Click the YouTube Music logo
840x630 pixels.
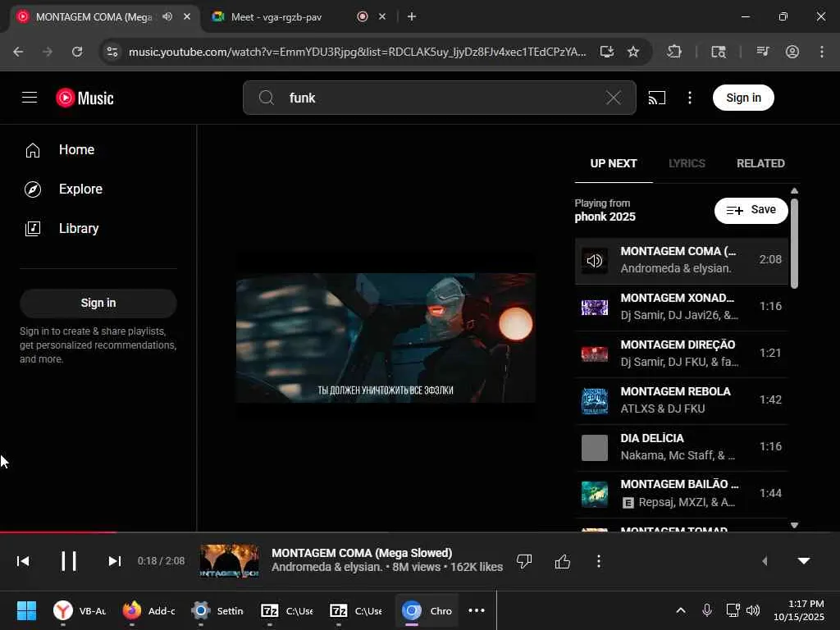84,98
